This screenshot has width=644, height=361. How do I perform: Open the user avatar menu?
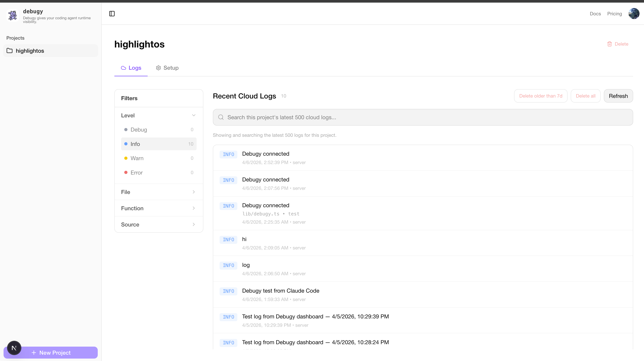[x=634, y=13]
